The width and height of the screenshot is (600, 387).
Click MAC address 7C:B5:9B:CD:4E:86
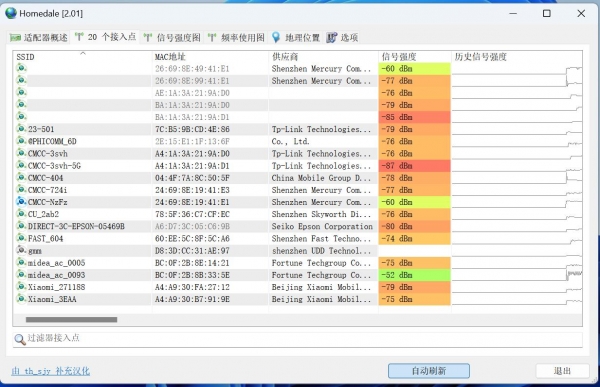[x=192, y=129]
